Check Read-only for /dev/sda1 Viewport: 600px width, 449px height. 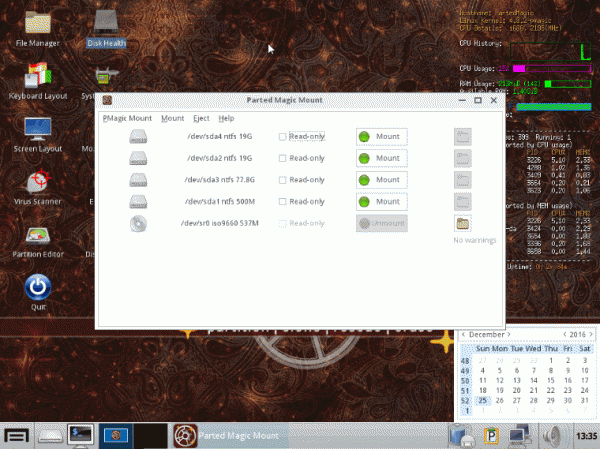coord(283,202)
